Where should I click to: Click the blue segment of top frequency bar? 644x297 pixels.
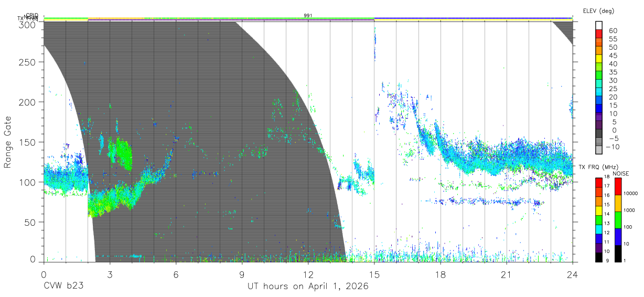(x=473, y=18)
